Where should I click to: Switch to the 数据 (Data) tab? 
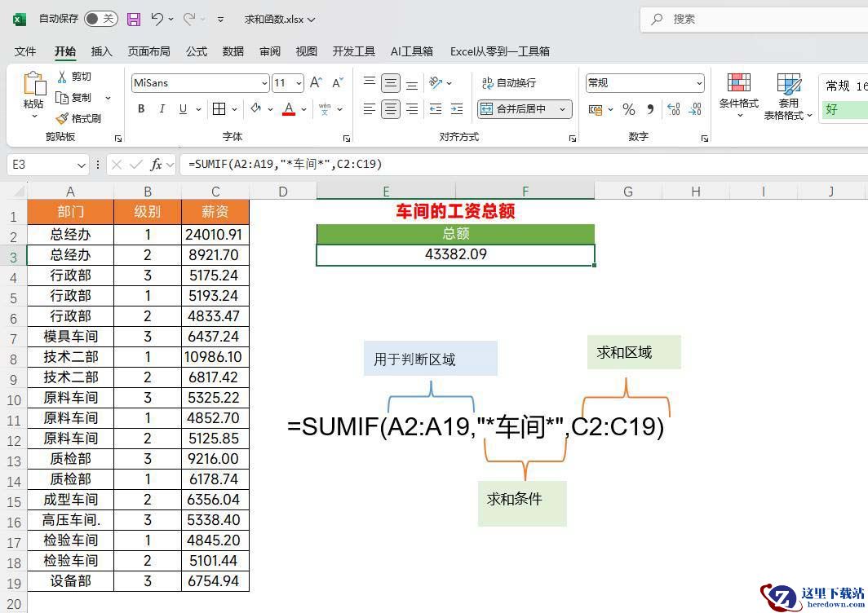[x=233, y=51]
